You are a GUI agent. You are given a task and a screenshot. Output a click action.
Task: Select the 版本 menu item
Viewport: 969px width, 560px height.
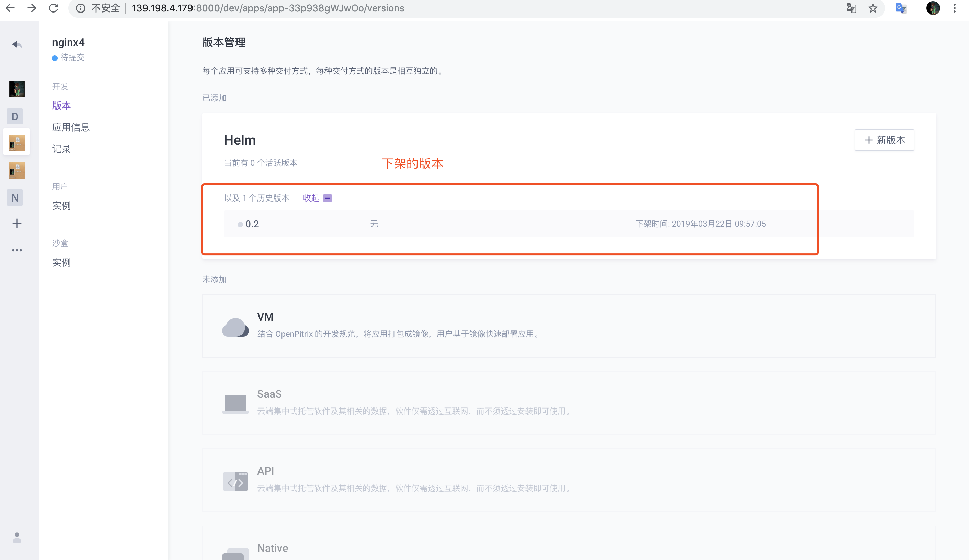click(62, 105)
